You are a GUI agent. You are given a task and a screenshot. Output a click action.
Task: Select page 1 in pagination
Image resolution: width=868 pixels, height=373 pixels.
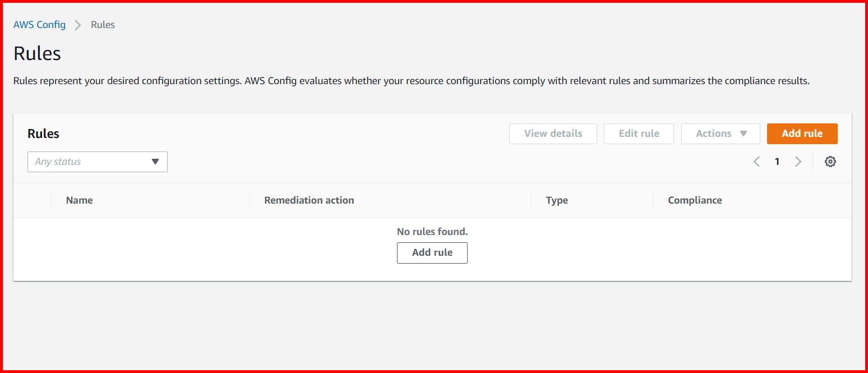[777, 161]
